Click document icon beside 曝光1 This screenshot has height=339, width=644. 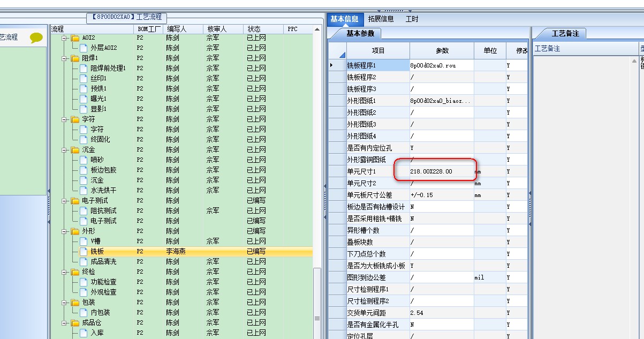pos(84,99)
